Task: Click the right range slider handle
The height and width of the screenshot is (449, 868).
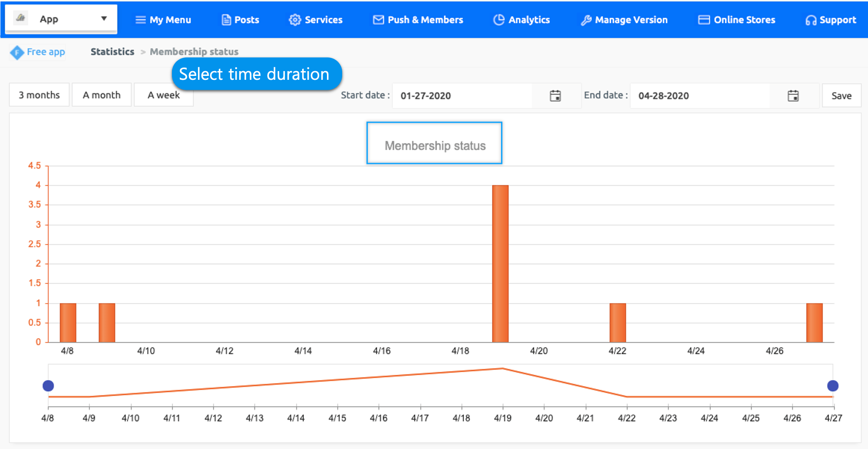Action: click(x=832, y=386)
